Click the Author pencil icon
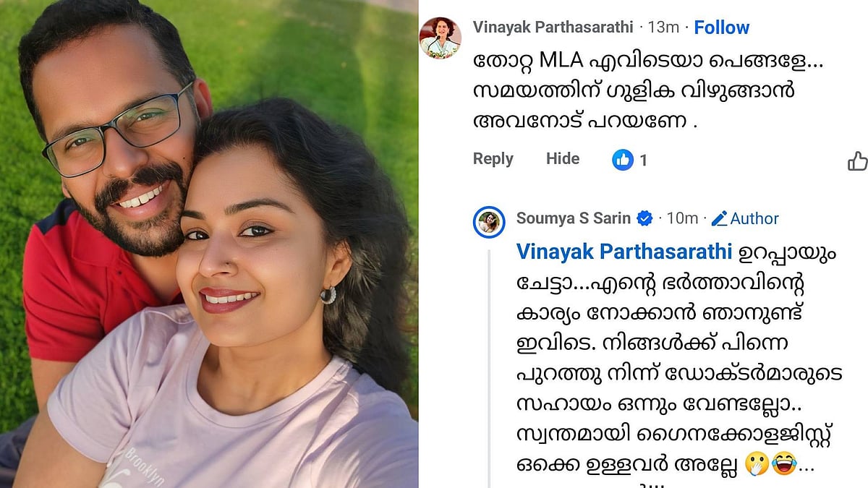The width and height of the screenshot is (868, 488). [x=719, y=218]
